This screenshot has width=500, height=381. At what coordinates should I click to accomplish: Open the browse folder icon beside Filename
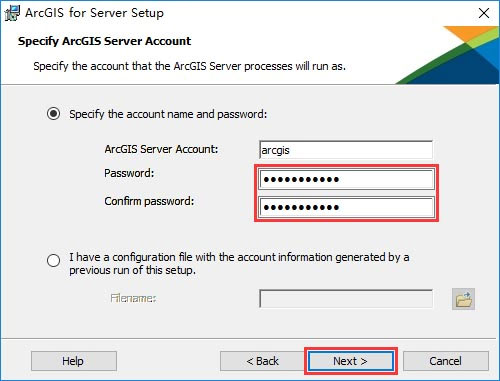463,299
